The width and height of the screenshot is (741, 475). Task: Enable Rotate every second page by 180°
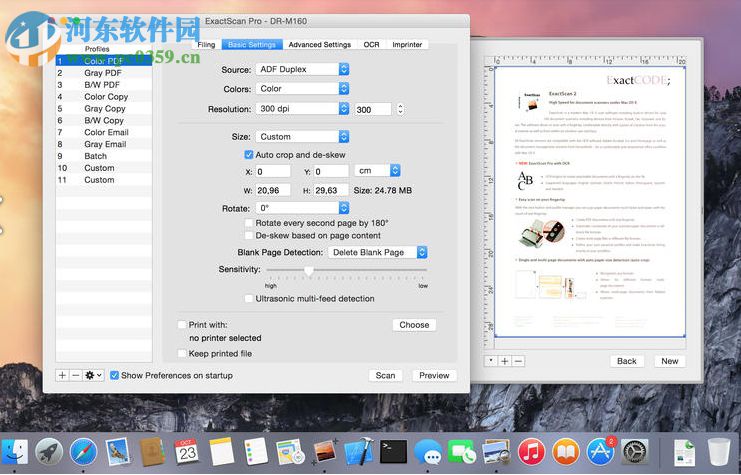(x=249, y=223)
